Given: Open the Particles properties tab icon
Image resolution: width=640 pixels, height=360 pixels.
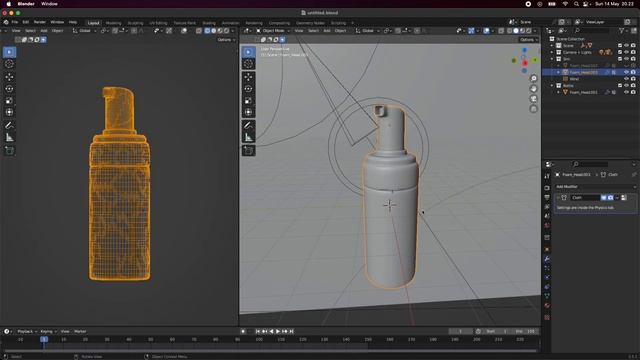Looking at the screenshot, I should [547, 268].
